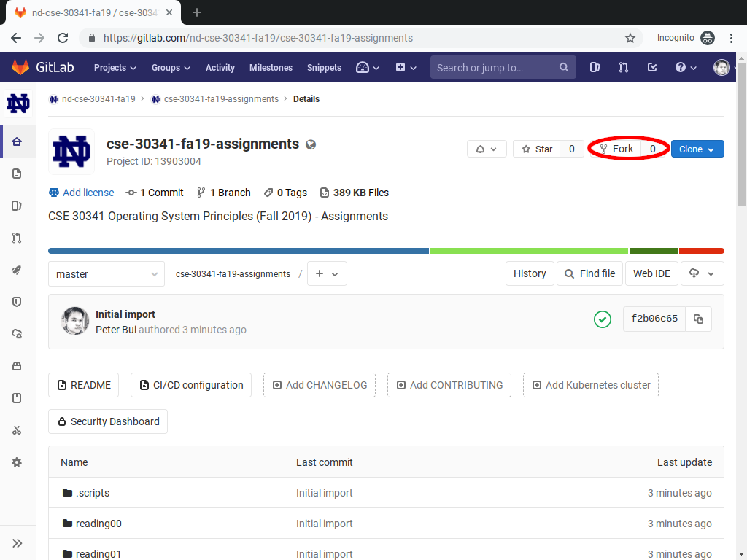
Task: View the passed pipeline status check icon
Action: click(x=602, y=319)
